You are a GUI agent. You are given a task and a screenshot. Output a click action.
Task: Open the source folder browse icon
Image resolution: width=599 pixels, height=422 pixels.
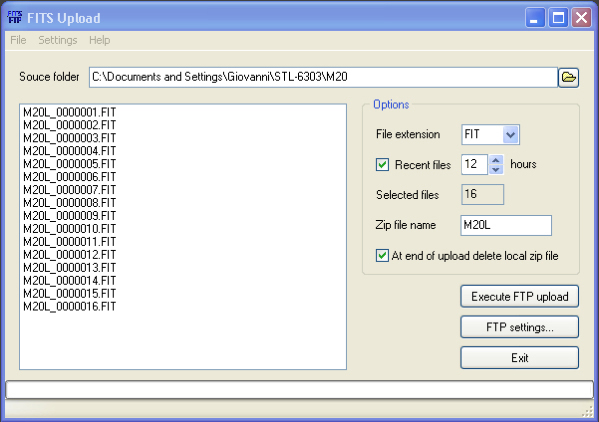(568, 78)
